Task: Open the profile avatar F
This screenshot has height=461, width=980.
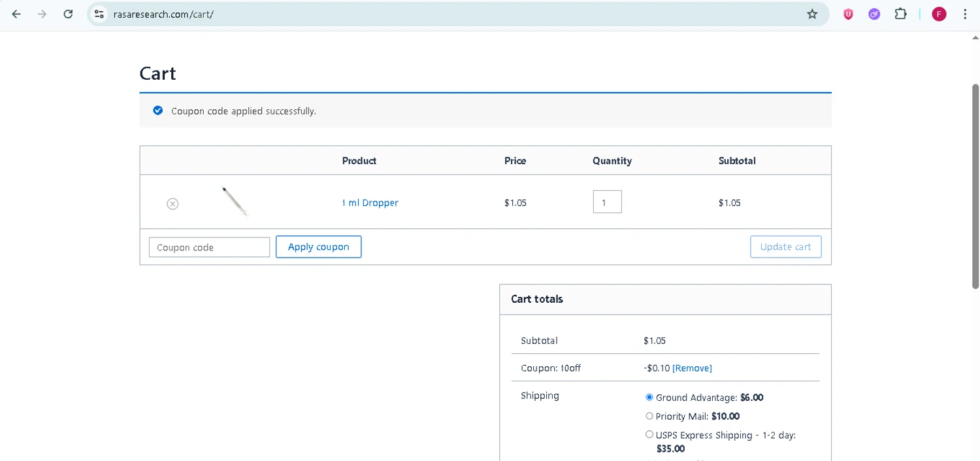Action: [939, 14]
